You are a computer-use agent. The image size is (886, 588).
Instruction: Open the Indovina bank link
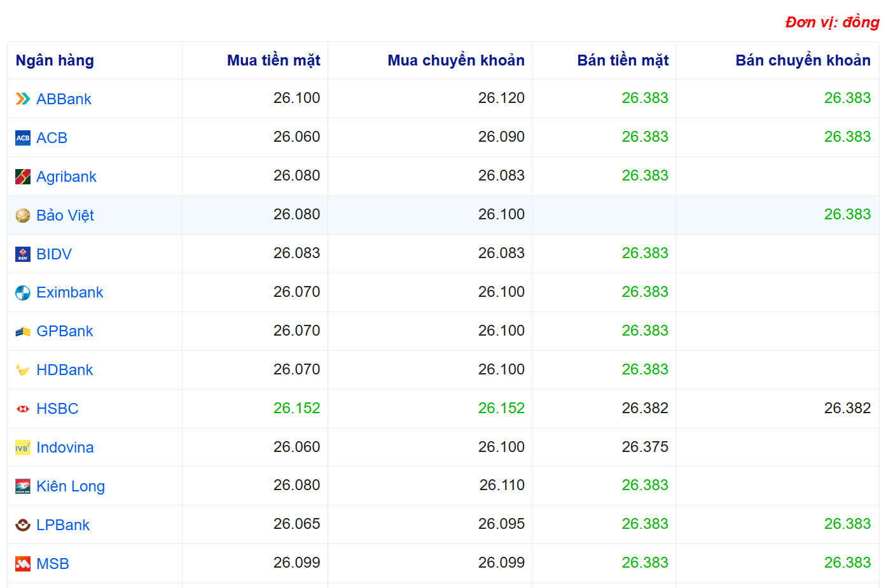click(65, 448)
